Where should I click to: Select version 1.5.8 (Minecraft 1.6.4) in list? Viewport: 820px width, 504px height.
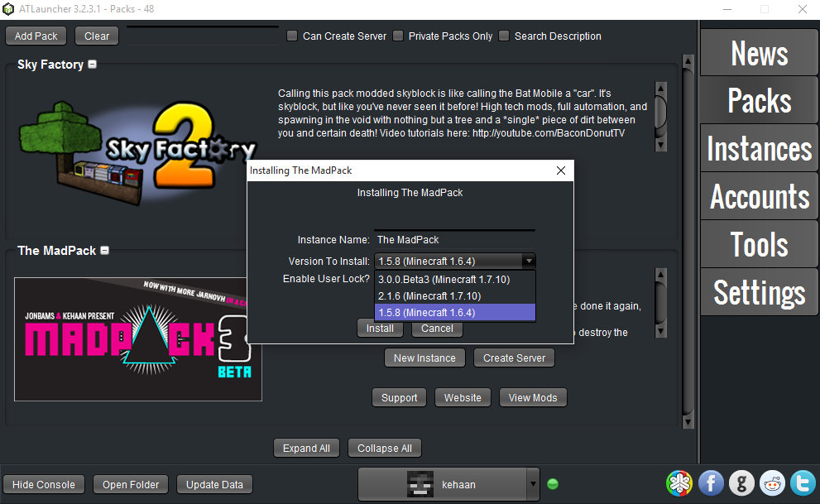pyautogui.click(x=455, y=313)
